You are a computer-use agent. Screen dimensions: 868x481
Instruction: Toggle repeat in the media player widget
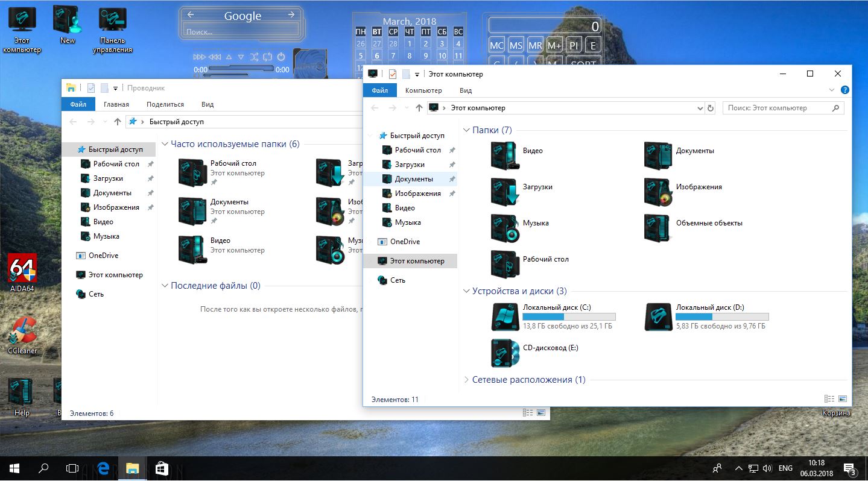[267, 57]
